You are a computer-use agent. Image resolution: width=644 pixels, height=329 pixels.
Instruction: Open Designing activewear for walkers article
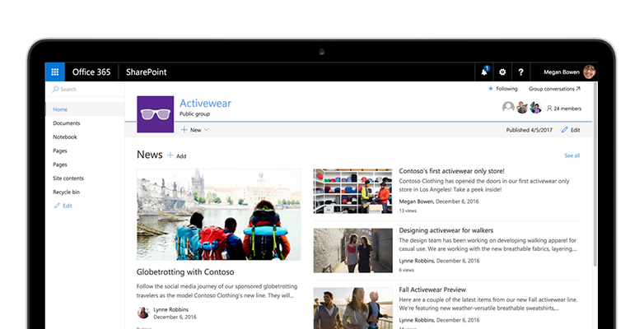446,230
